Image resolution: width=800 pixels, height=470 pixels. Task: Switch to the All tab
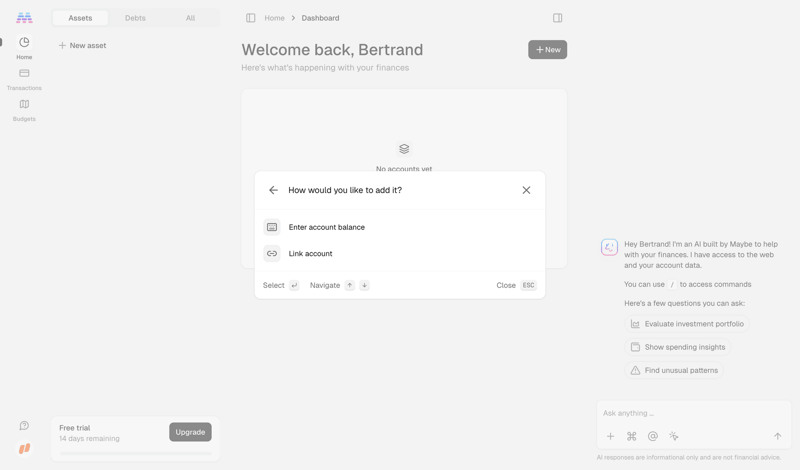(x=190, y=18)
